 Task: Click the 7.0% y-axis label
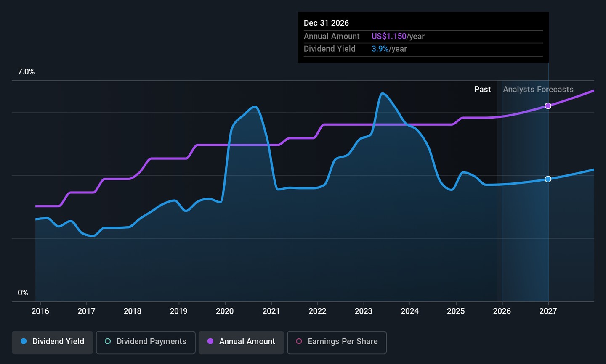(26, 72)
